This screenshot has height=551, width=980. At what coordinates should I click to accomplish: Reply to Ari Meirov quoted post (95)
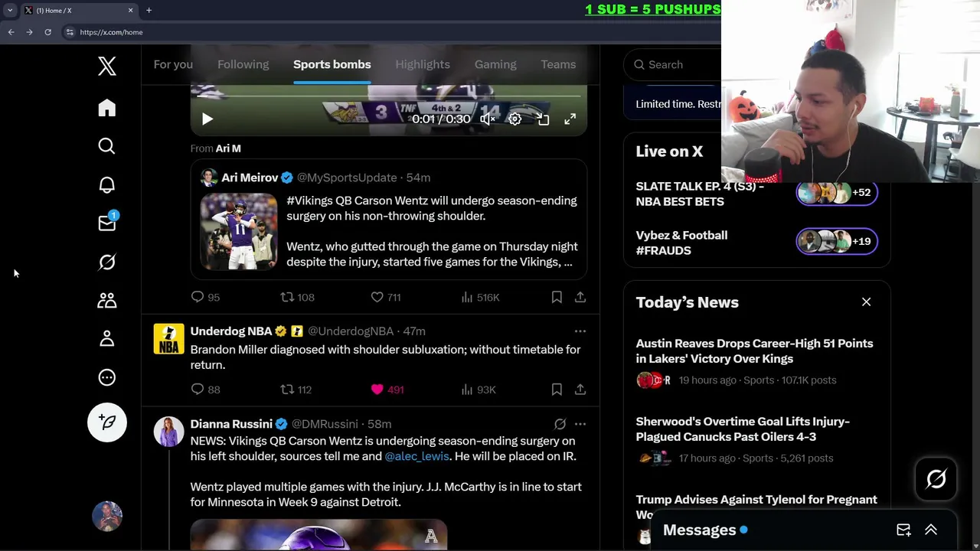coord(205,297)
